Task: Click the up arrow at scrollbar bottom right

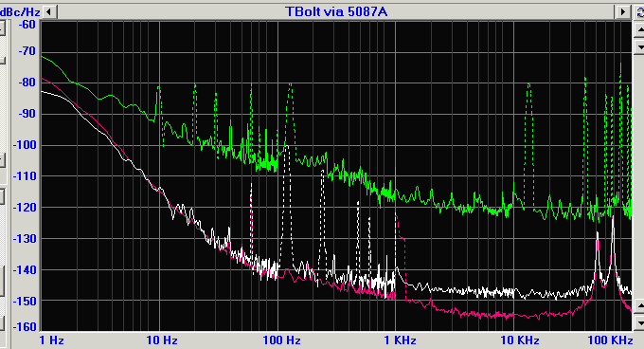Action: coord(639,306)
